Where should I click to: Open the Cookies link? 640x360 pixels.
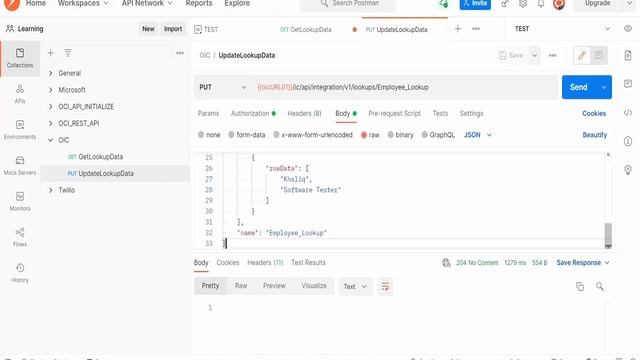tap(594, 113)
